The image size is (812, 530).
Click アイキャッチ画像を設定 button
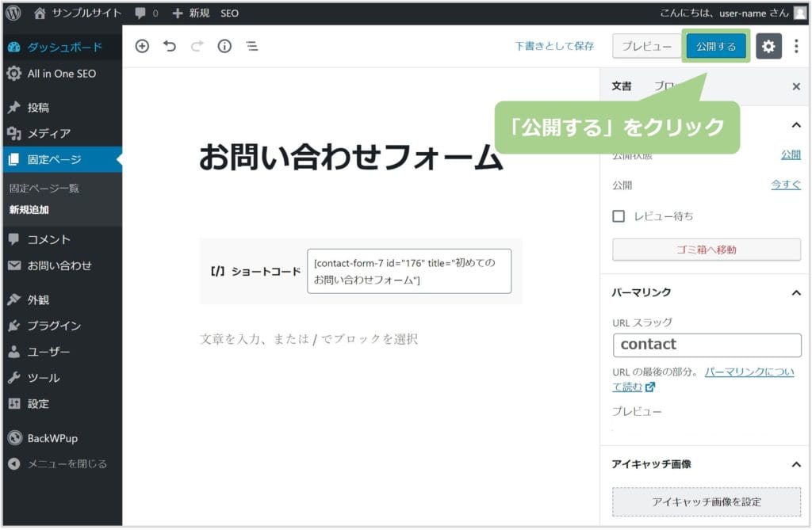tap(706, 501)
